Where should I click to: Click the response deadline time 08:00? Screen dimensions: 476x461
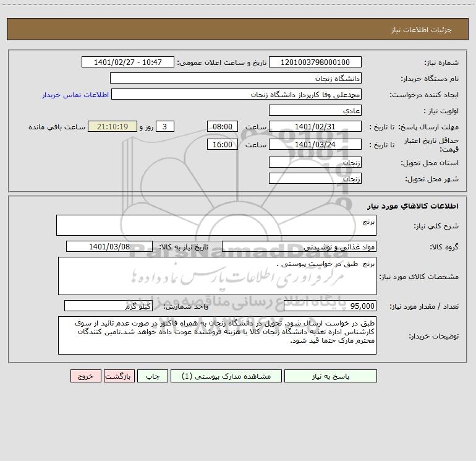(x=223, y=126)
